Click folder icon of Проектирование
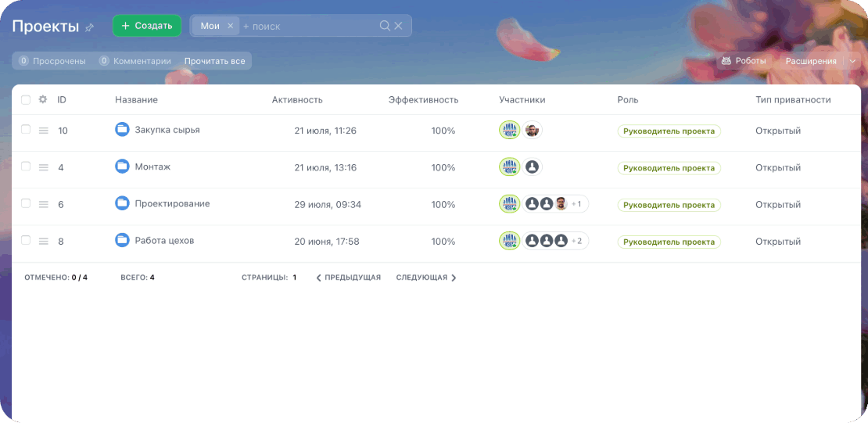This screenshot has width=868, height=423. [x=122, y=203]
